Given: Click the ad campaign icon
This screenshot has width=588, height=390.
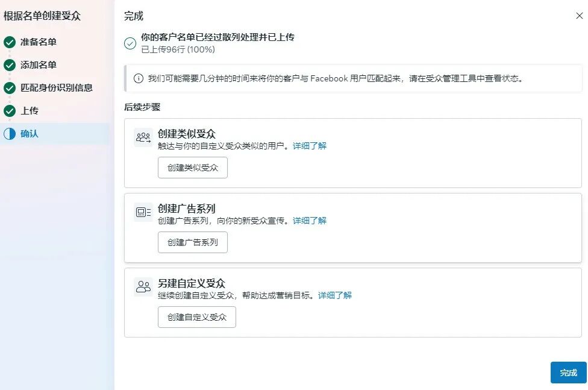Looking at the screenshot, I should click(x=143, y=212).
